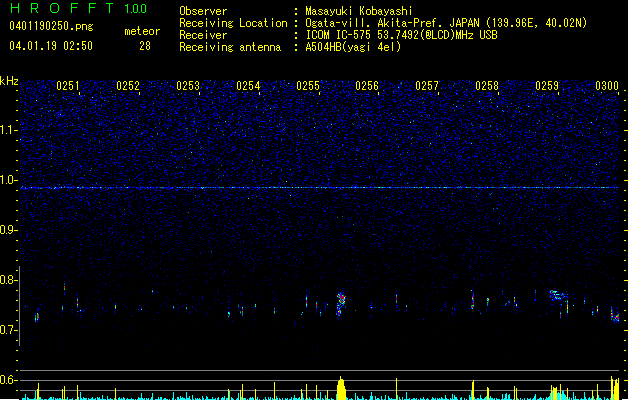Viewport: 629px width, 400px height.
Task: Click the date stamp 04.01.19 02:50
Action: [x=51, y=46]
